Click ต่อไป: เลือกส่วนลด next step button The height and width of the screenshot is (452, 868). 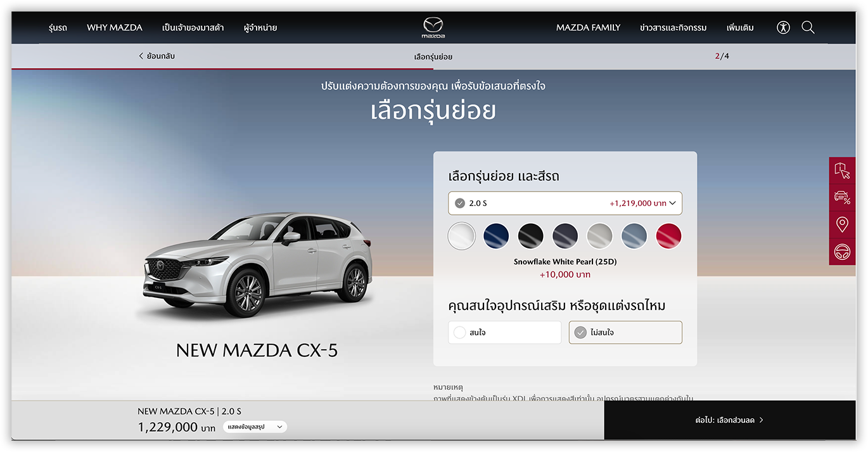click(729, 420)
